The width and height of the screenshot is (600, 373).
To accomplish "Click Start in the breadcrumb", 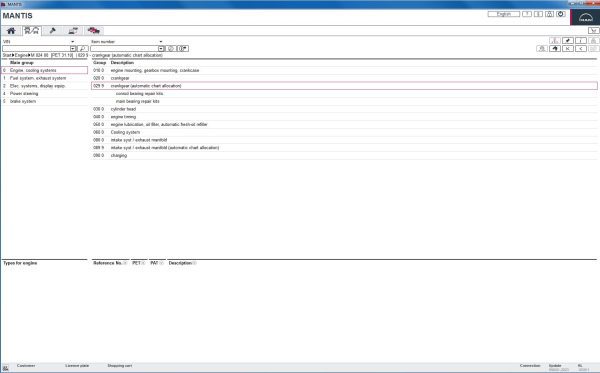I will click(7, 55).
